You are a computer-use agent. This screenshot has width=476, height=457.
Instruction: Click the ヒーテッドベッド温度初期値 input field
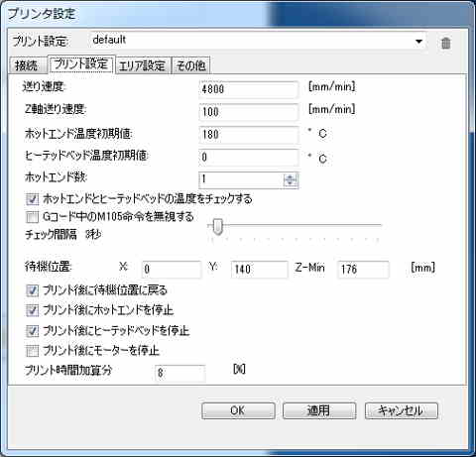249,157
